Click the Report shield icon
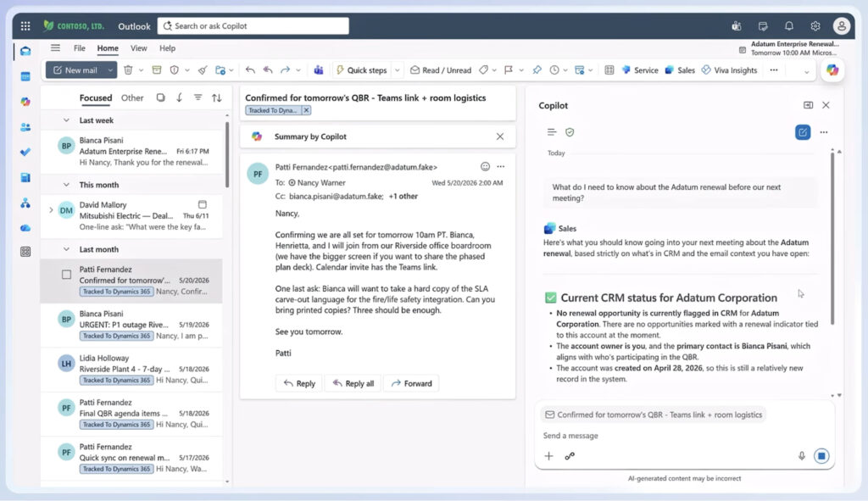Screen dimensions: 868x501 (175, 70)
